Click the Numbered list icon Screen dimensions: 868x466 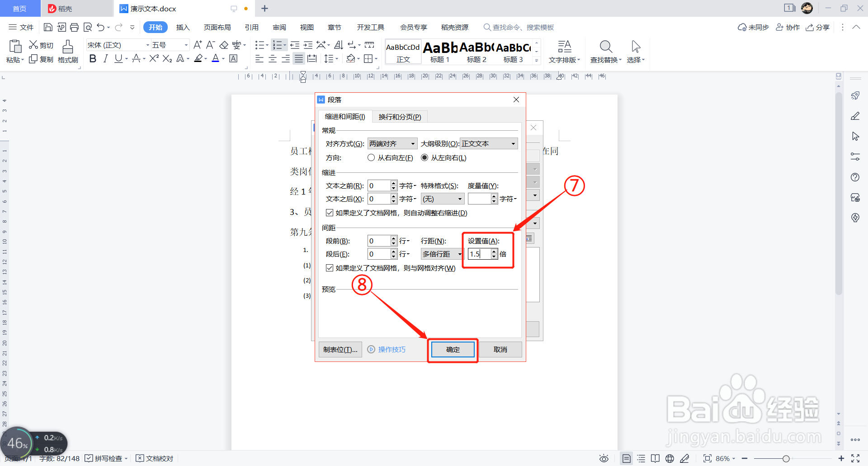point(277,45)
